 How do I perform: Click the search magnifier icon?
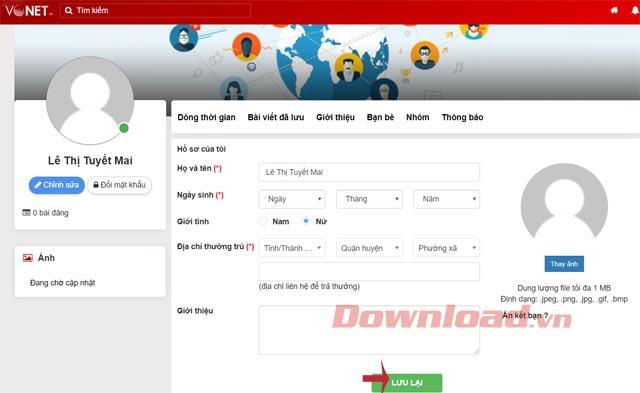point(69,11)
